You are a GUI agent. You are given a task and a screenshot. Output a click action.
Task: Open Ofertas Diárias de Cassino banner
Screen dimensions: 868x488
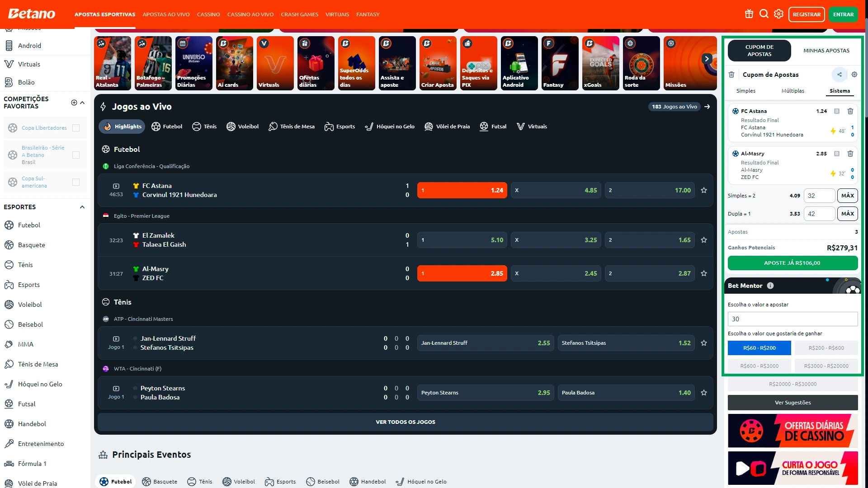(x=793, y=431)
